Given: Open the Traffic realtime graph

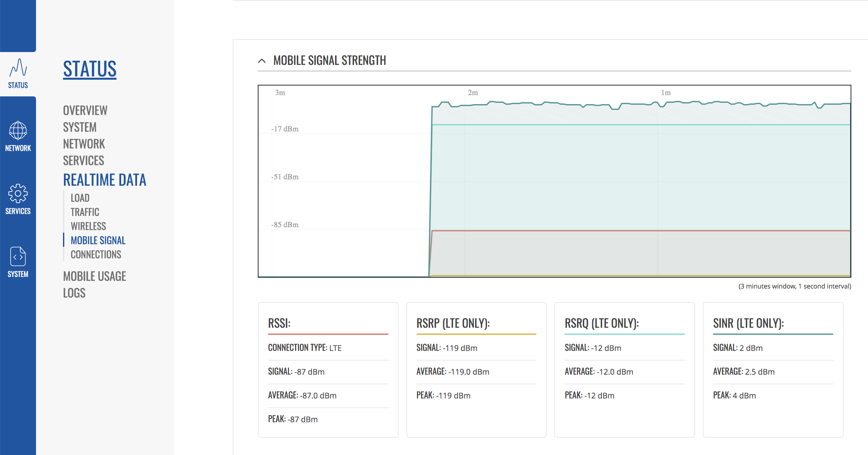Looking at the screenshot, I should point(85,212).
